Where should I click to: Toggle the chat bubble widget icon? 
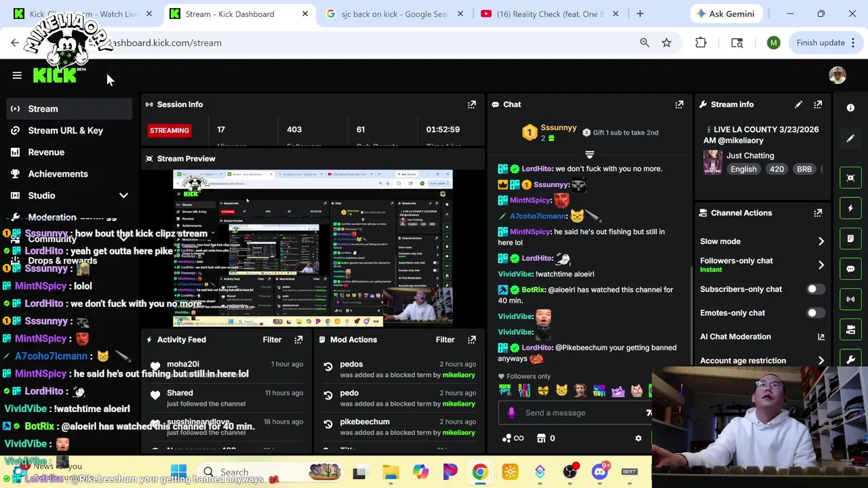850,269
